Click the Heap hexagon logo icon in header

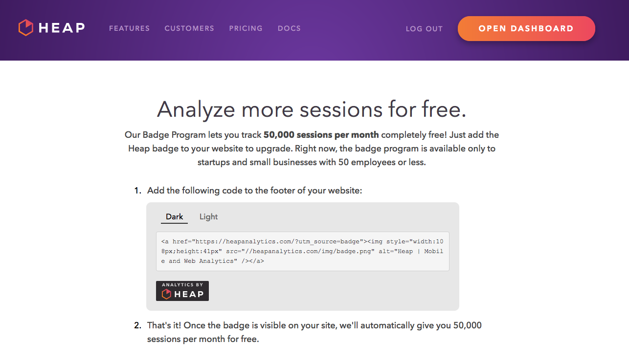25,28
